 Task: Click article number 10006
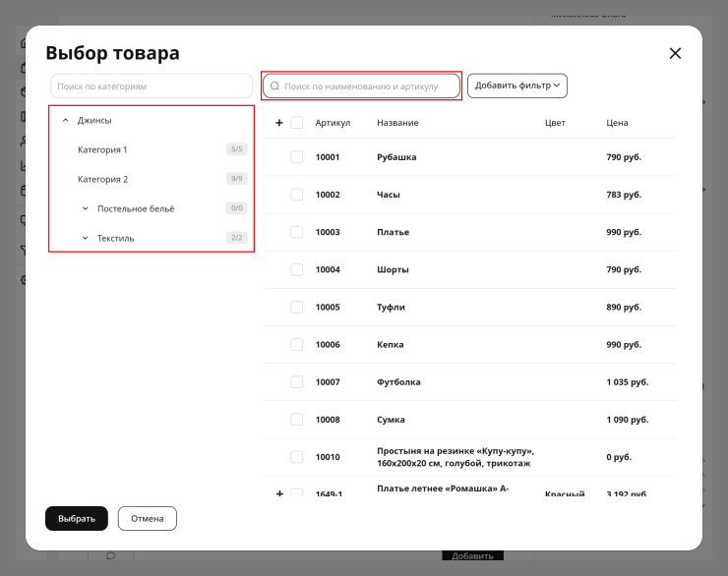pyautogui.click(x=328, y=345)
